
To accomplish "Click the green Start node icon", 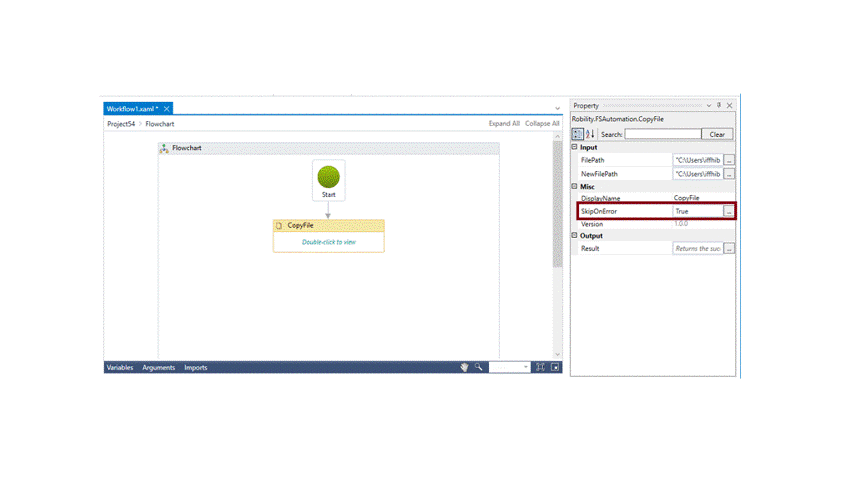I will click(328, 177).
